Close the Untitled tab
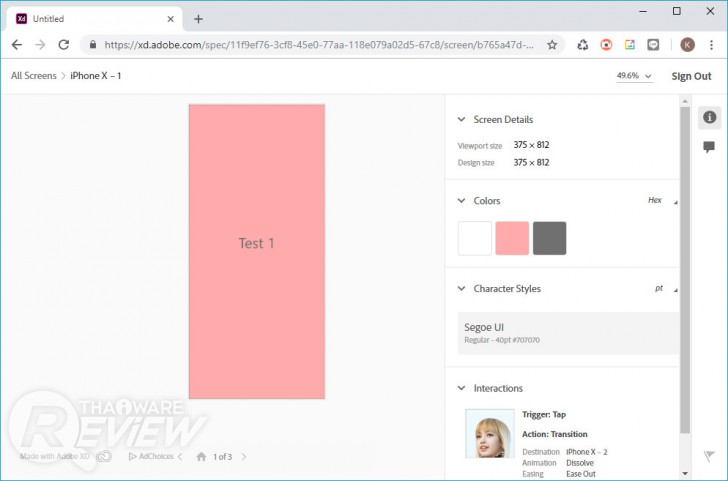Screen dimensions: 728x481 [171, 19]
